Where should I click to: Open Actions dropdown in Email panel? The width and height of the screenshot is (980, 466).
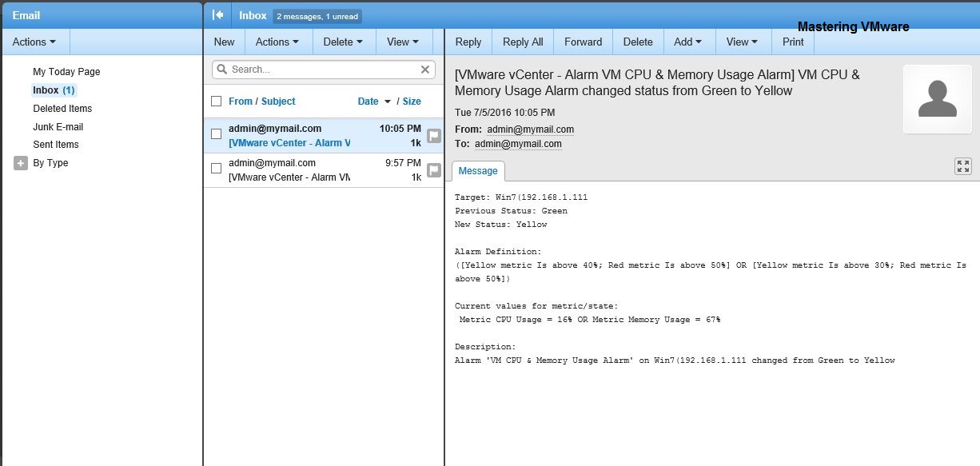pos(35,42)
